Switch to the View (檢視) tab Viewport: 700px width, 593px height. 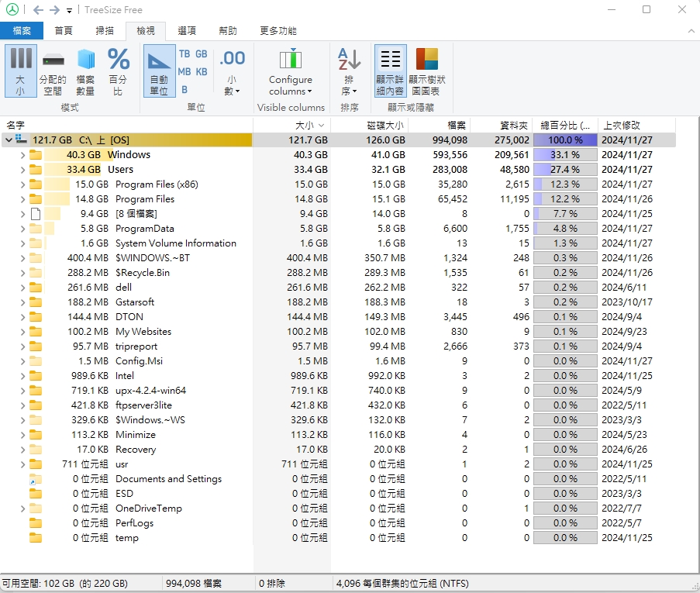[146, 31]
